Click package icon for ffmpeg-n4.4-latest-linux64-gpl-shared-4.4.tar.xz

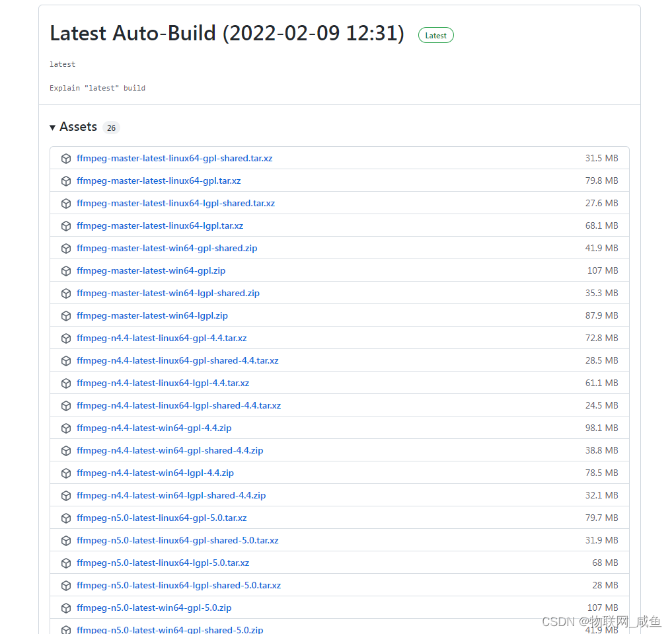(66, 361)
